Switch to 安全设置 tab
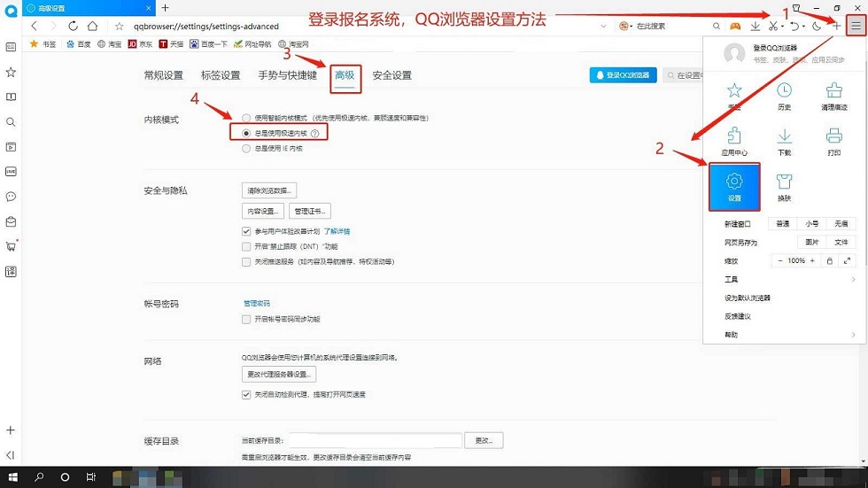 click(391, 75)
